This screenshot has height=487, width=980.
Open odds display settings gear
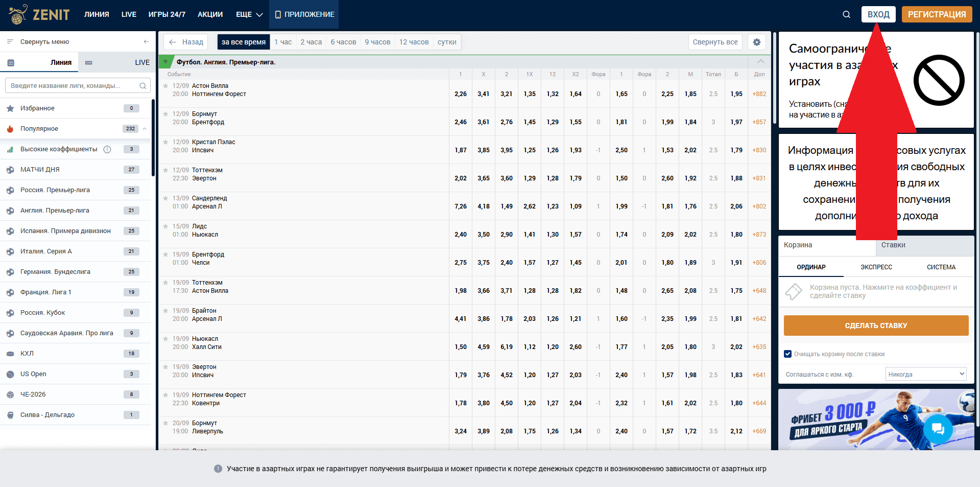(757, 42)
